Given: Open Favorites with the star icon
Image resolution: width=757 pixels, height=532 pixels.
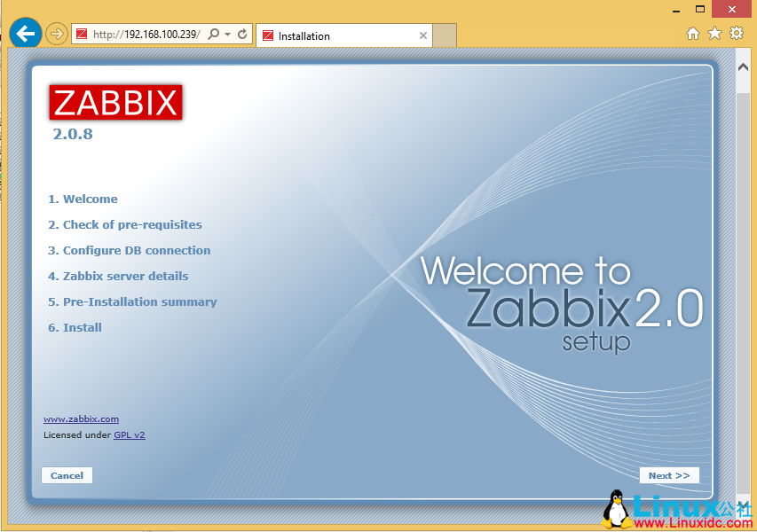Looking at the screenshot, I should (714, 32).
